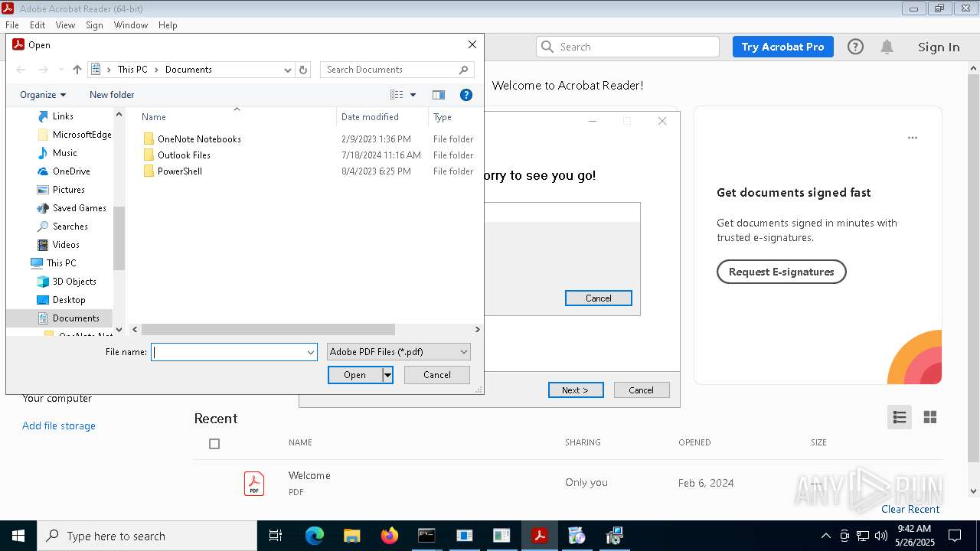Image resolution: width=980 pixels, height=551 pixels.
Task: Open the Organize dropdown menu
Action: click(43, 95)
